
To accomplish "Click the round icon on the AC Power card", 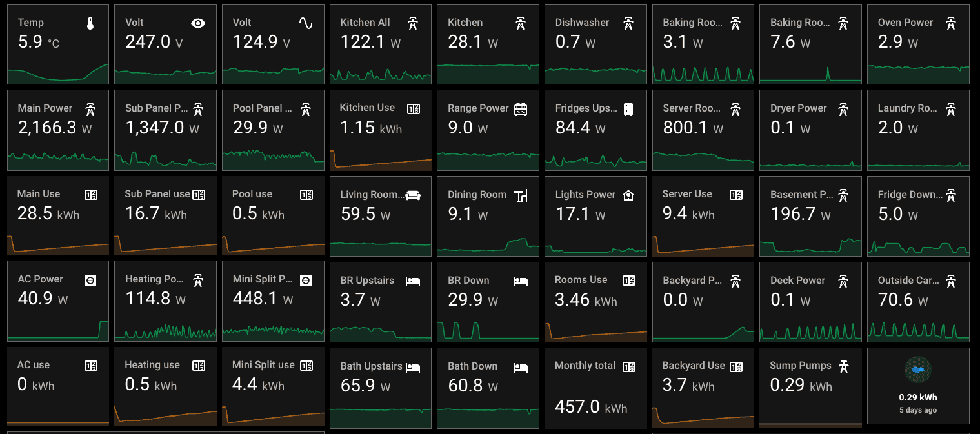I will click(x=91, y=280).
